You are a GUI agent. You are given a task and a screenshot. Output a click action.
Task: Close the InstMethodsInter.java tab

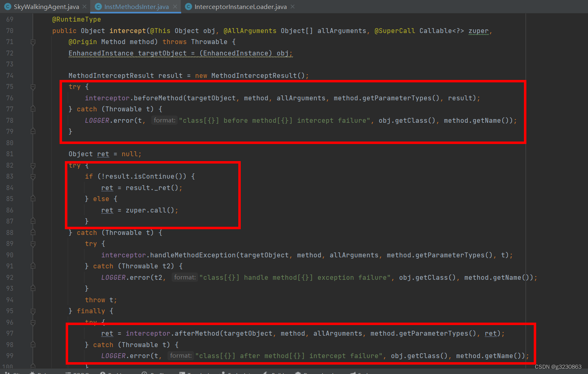(x=175, y=7)
